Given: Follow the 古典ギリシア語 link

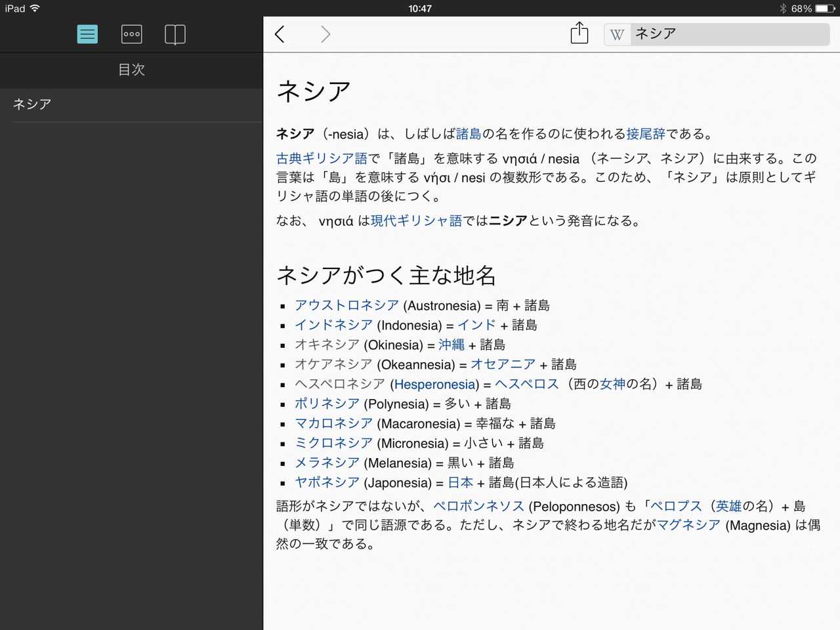Looking at the screenshot, I should click(x=322, y=159).
